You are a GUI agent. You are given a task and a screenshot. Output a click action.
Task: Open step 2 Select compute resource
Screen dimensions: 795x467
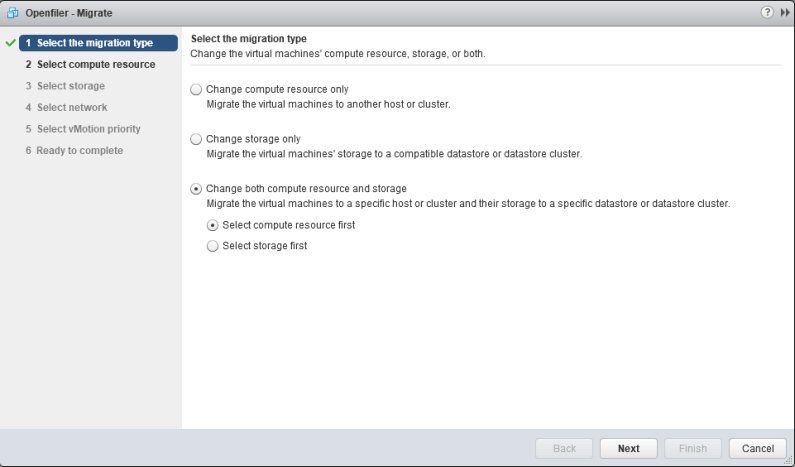click(x=90, y=65)
